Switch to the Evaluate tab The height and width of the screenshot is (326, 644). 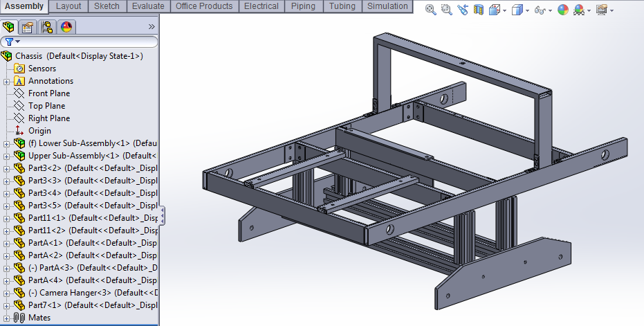tap(148, 6)
